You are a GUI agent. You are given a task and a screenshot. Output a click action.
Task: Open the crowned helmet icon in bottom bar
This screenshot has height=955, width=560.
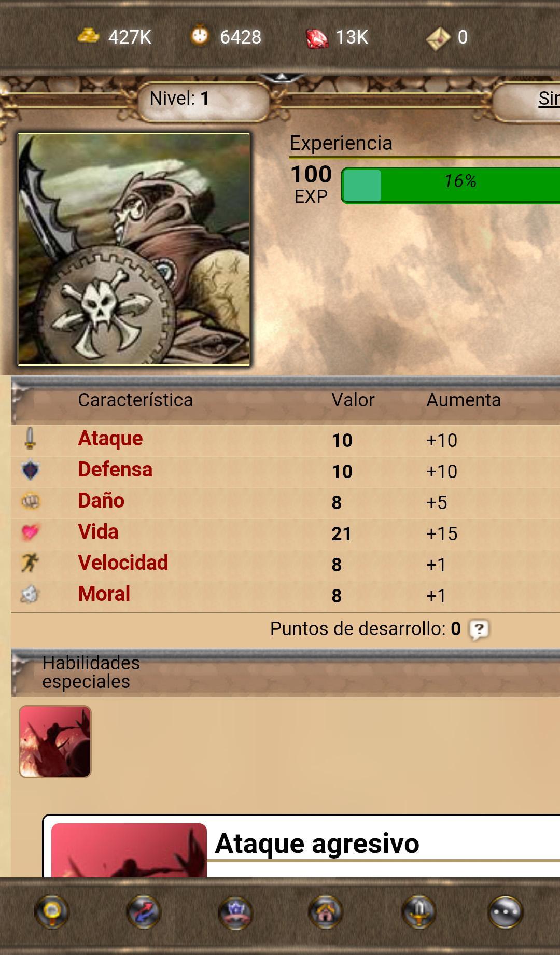click(235, 911)
